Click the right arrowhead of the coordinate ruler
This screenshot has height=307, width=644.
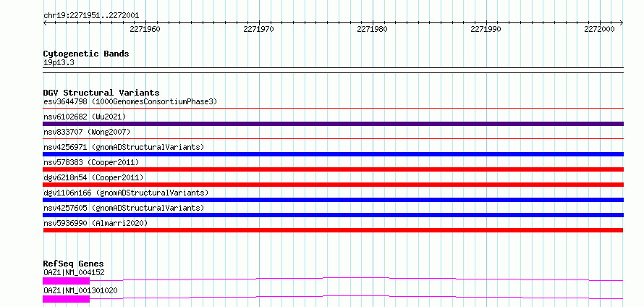(x=622, y=23)
